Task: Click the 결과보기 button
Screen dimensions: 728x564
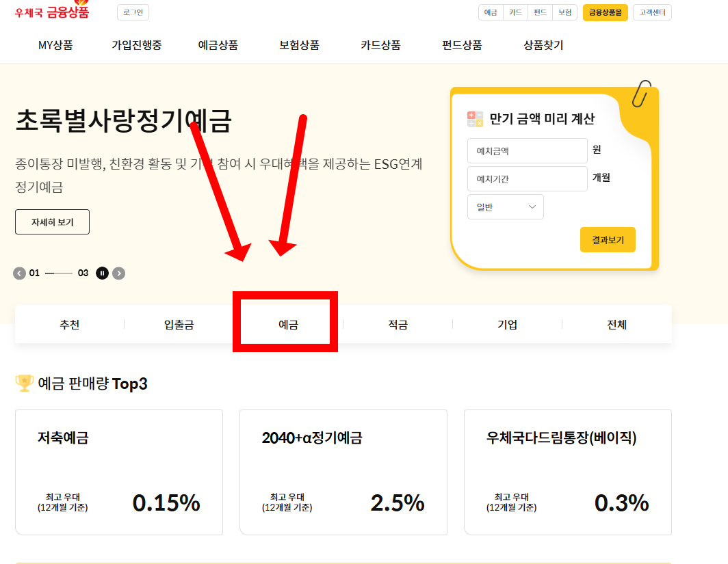Action: 608,240
